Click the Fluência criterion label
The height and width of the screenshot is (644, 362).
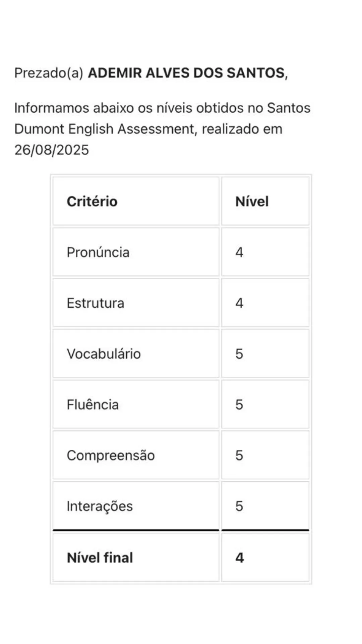[x=93, y=405]
